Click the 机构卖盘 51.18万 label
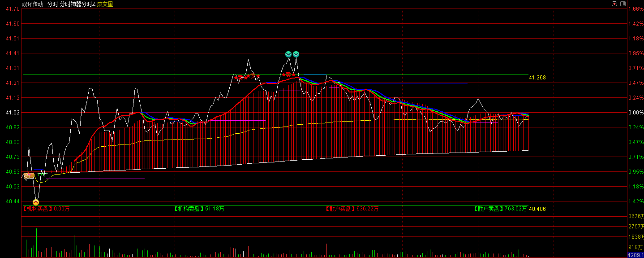Viewport: 644px width, 258px height. click(199, 209)
